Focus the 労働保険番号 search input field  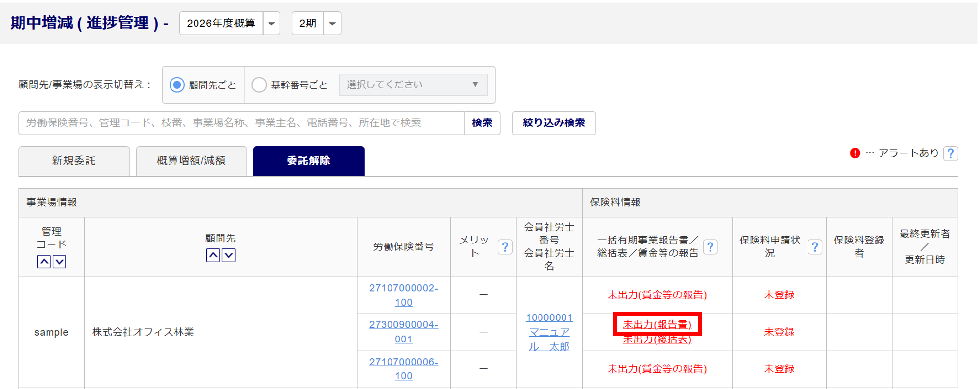coord(241,123)
